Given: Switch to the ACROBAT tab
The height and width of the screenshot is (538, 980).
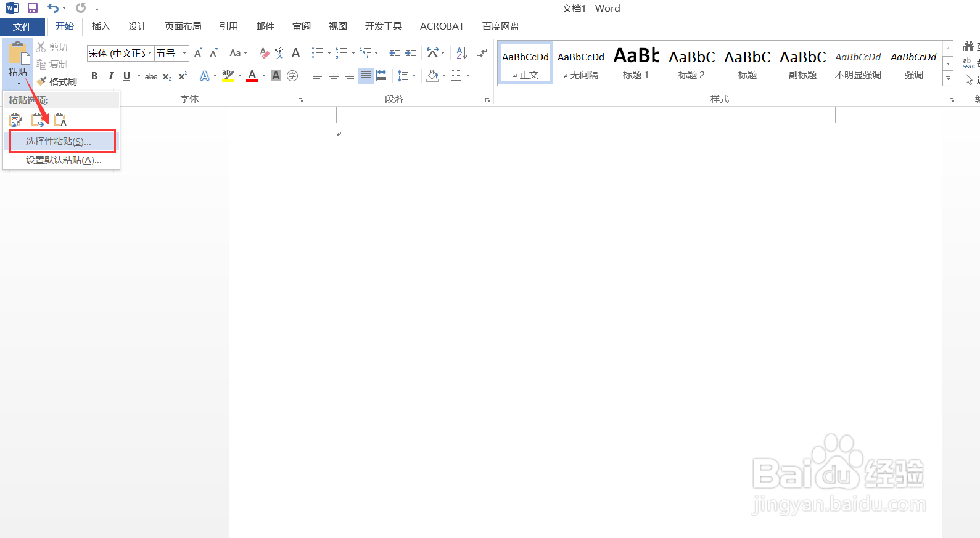Looking at the screenshot, I should pyautogui.click(x=442, y=26).
